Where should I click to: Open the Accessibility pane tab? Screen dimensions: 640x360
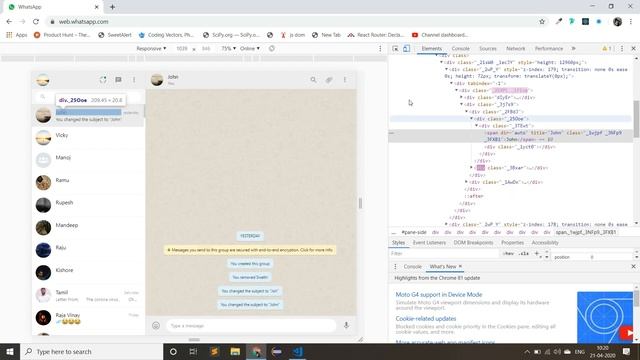click(545, 242)
